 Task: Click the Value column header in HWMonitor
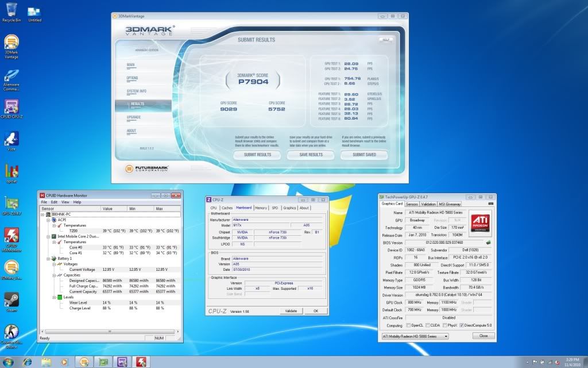pyautogui.click(x=114, y=208)
